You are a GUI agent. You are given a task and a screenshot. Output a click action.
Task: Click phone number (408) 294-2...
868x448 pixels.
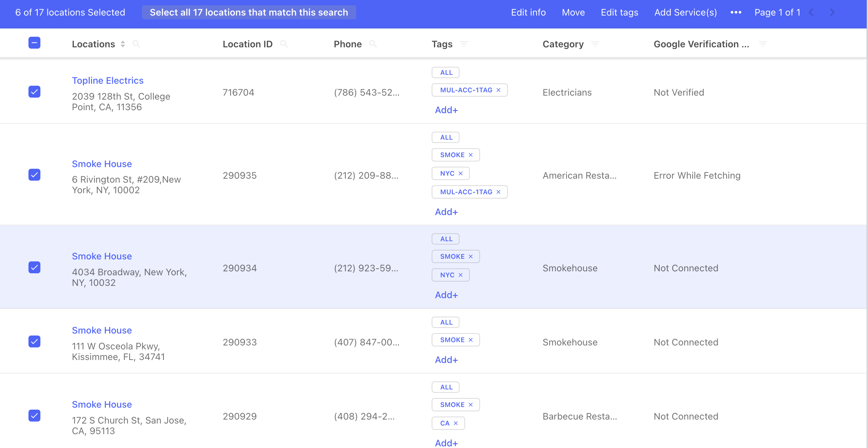click(364, 417)
